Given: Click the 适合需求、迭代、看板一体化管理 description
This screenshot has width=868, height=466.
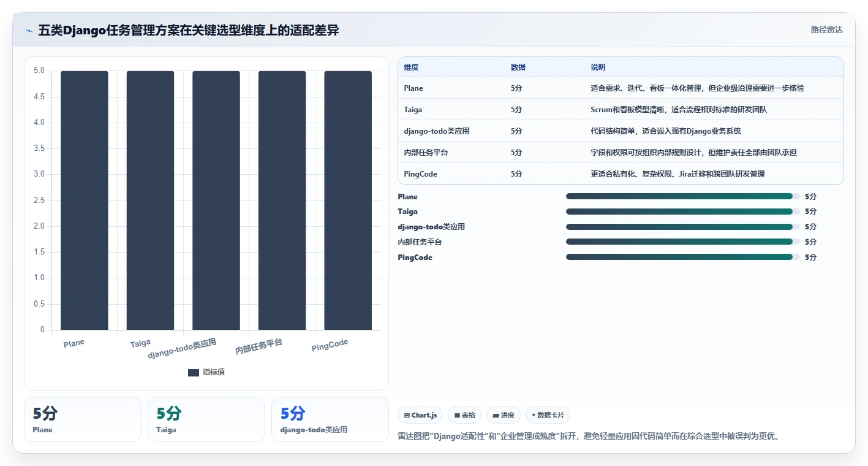Looking at the screenshot, I should tap(697, 88).
